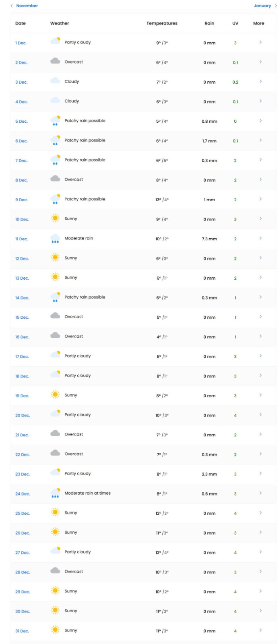279x644 pixels.
Task: Expand more details for 11 Dec.
Action: tap(260, 238)
